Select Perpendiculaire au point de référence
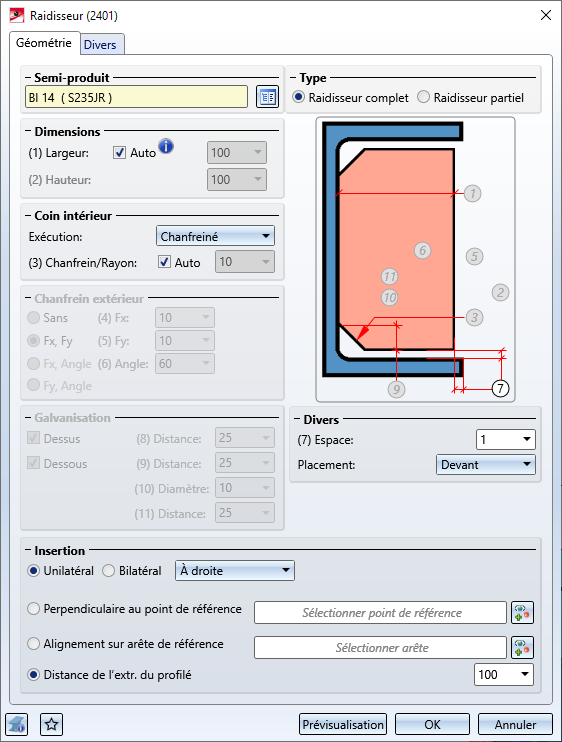 click(33, 609)
